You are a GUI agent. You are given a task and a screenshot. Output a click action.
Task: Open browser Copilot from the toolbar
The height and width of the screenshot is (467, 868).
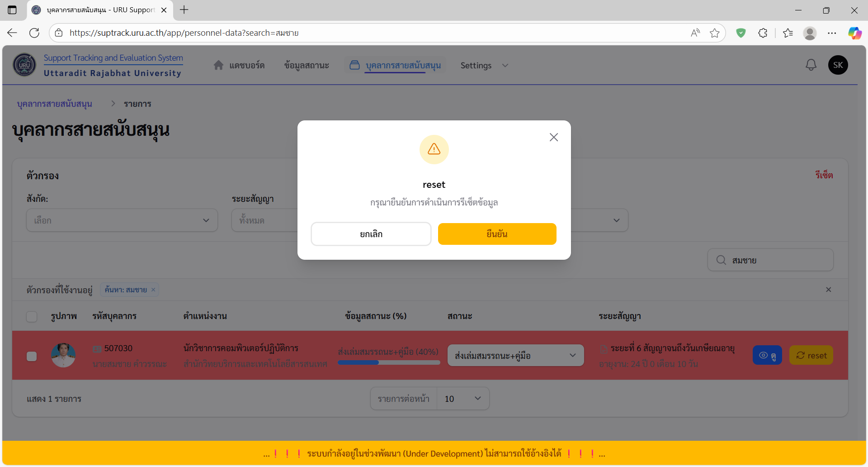855,33
